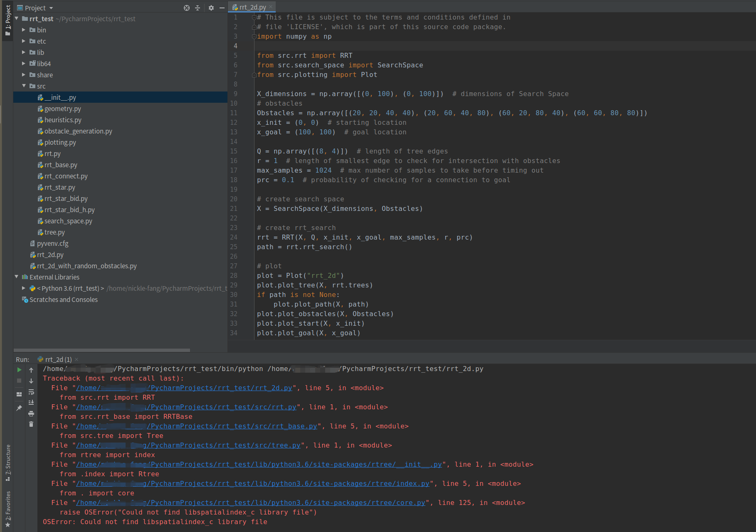The image size is (756, 532).
Task: Expand the lib64 folder
Action: [24, 64]
